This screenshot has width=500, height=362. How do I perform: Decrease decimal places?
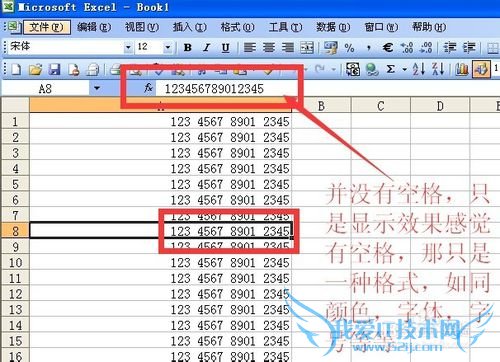[x=426, y=48]
